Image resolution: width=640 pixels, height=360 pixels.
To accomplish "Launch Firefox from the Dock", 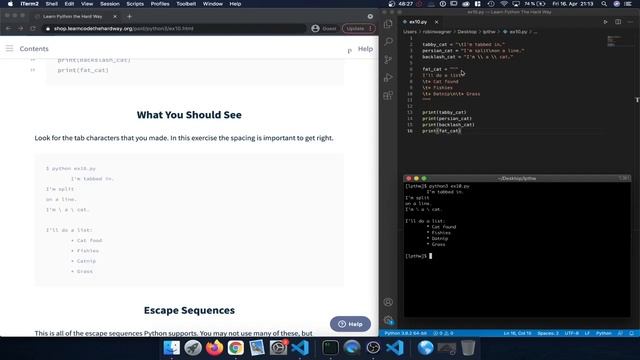I will pos(214,348).
